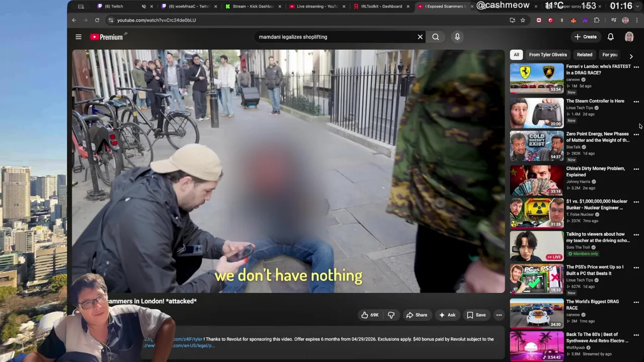The image size is (644, 362).
Task: Open WolfAyoub channel name
Action: (576, 347)
